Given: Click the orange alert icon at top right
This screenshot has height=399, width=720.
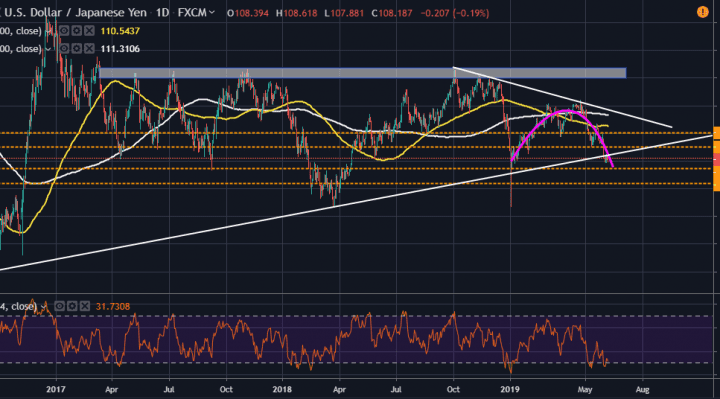Looking at the screenshot, I should pos(703,12).
